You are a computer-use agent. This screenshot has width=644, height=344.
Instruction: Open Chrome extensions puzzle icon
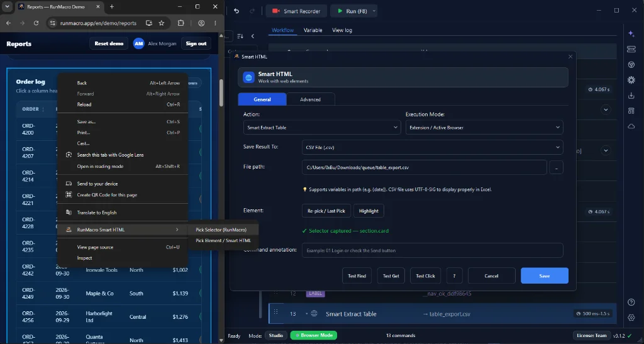point(182,23)
